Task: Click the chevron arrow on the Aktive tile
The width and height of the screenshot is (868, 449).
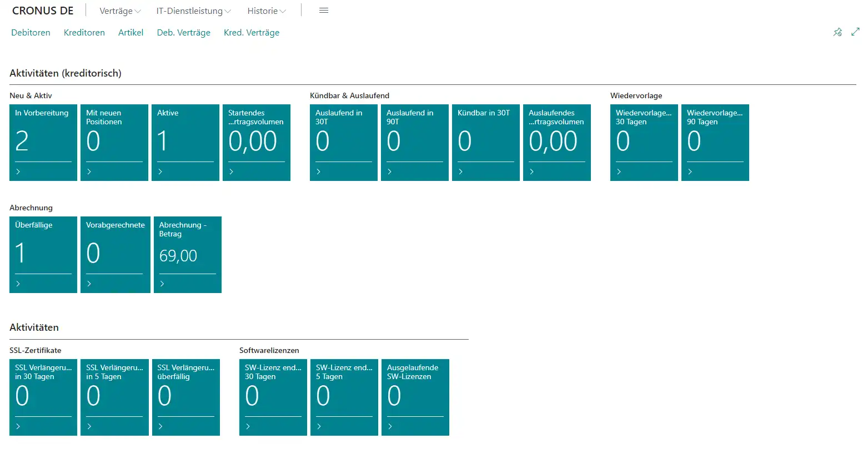Action: (160, 171)
